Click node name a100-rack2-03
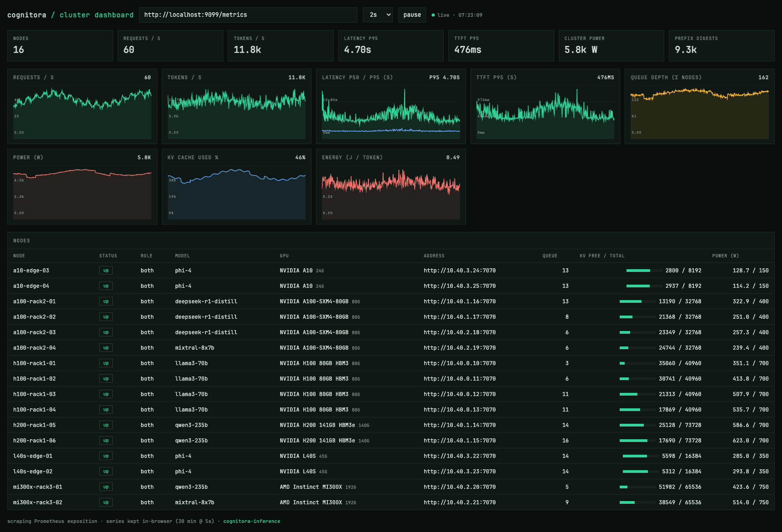Viewport: 782px width, 532px height. (35, 332)
